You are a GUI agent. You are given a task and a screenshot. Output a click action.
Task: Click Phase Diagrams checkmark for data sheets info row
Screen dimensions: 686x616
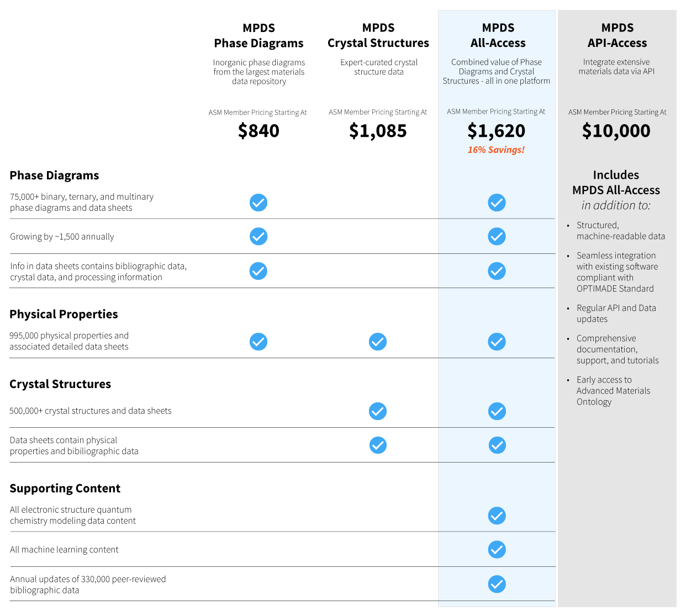tap(258, 271)
